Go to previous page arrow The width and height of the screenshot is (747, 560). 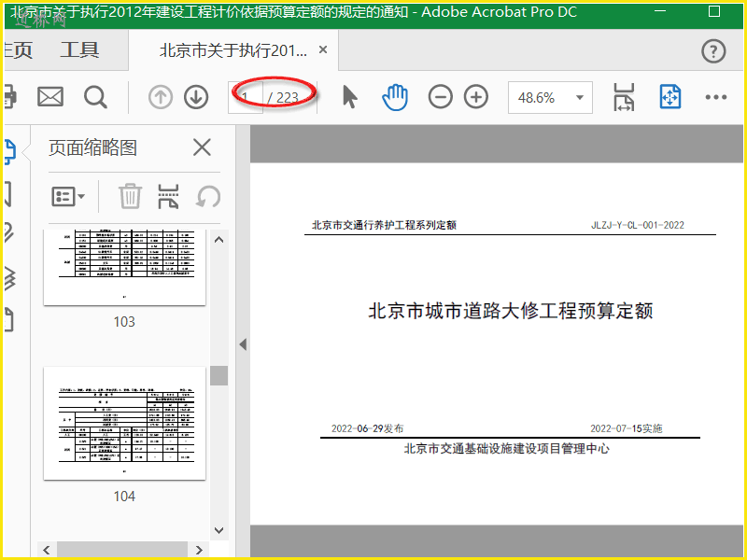pos(161,97)
